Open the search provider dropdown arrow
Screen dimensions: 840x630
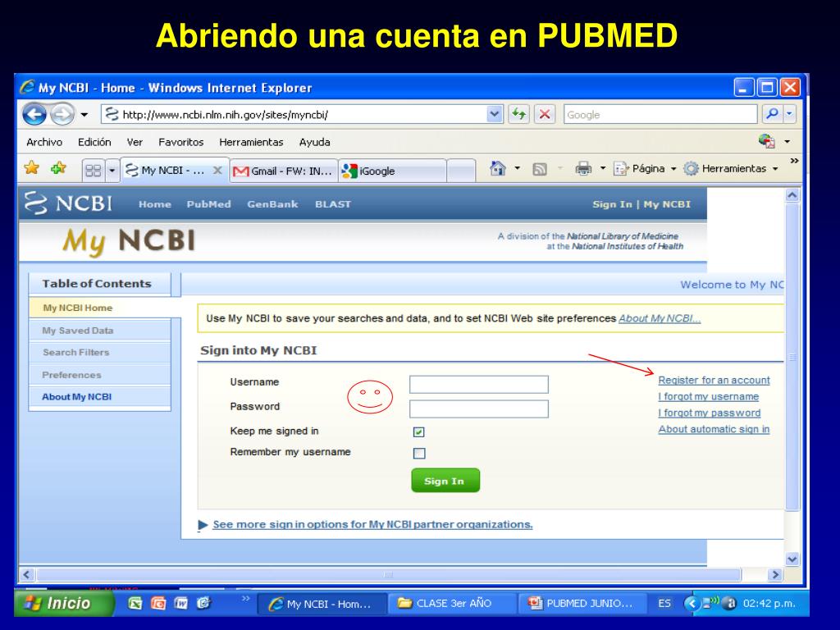pos(789,113)
